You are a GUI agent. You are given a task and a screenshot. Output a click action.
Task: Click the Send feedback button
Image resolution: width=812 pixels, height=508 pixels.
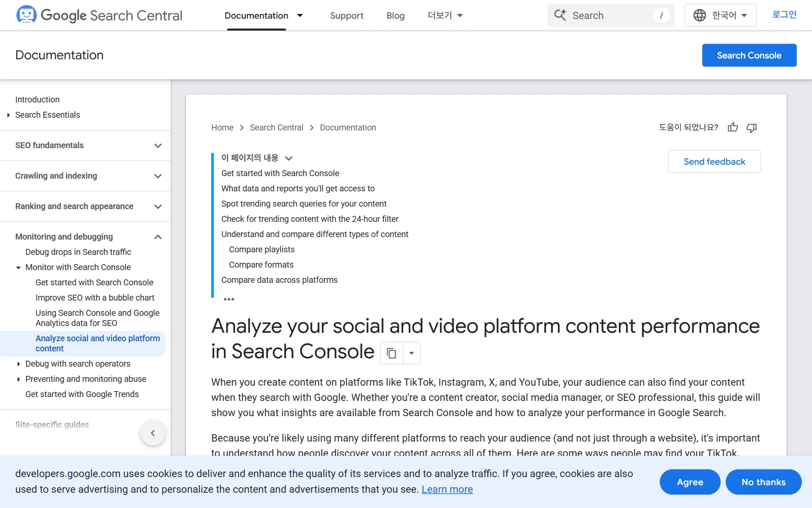[x=714, y=161]
